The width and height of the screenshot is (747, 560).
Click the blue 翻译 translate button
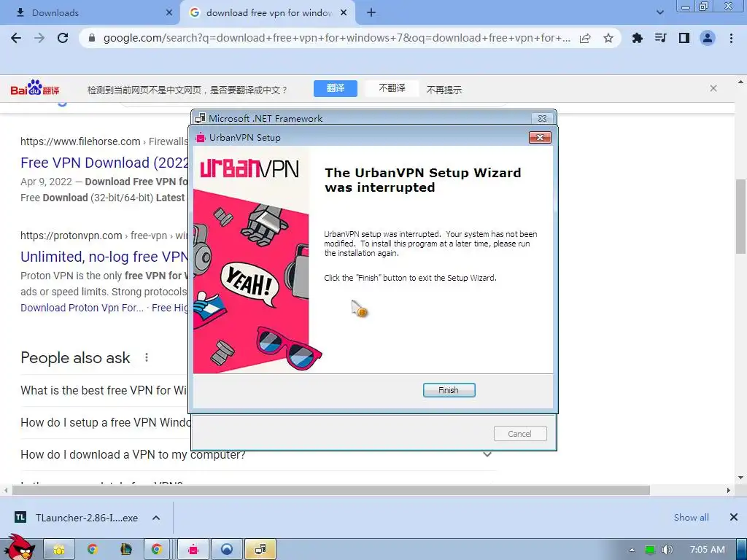coord(336,88)
